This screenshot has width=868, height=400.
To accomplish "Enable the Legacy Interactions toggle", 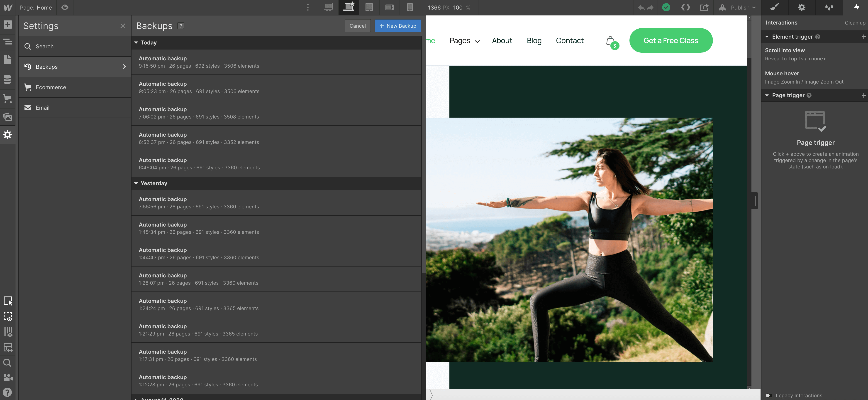I will (769, 395).
